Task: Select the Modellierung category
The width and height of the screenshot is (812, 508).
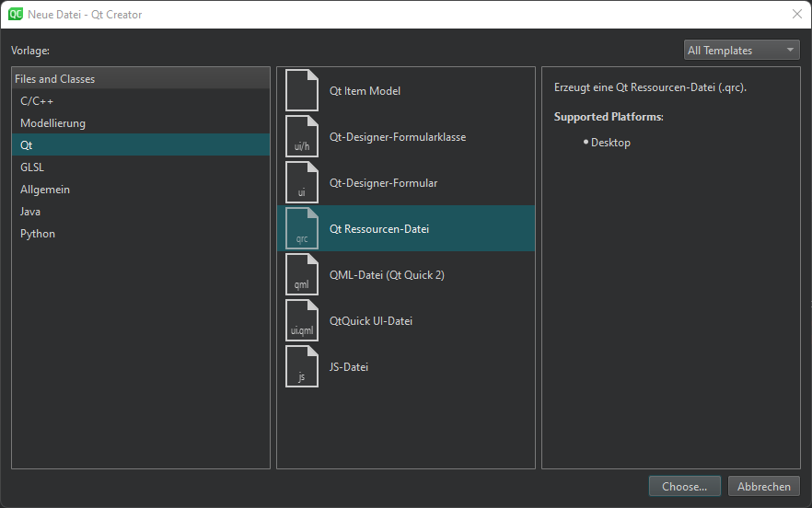Action: tap(141, 123)
